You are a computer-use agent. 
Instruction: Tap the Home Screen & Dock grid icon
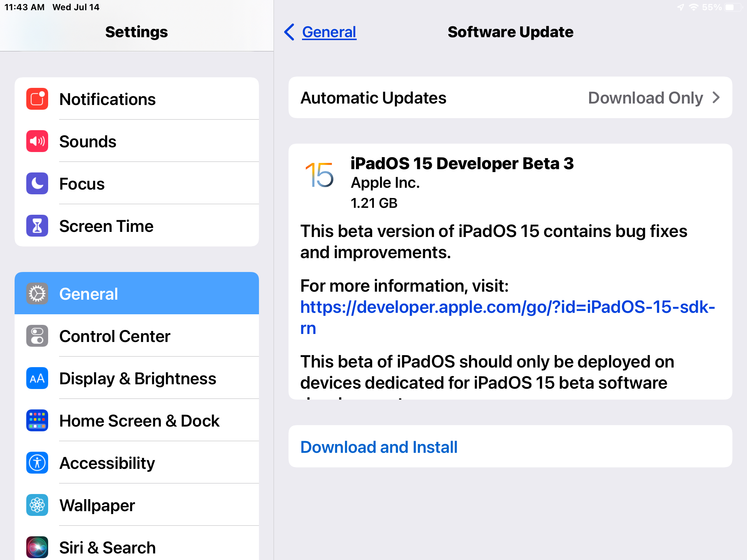click(37, 420)
